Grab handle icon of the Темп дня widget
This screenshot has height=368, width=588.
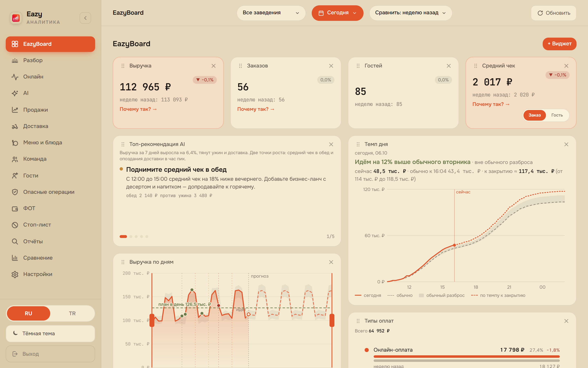pos(358,144)
